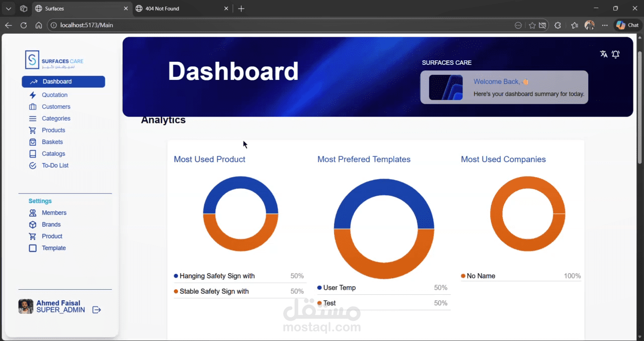Viewport: 644px width, 341px height.
Task: Click the Brands cube icon
Action: [x=33, y=225]
